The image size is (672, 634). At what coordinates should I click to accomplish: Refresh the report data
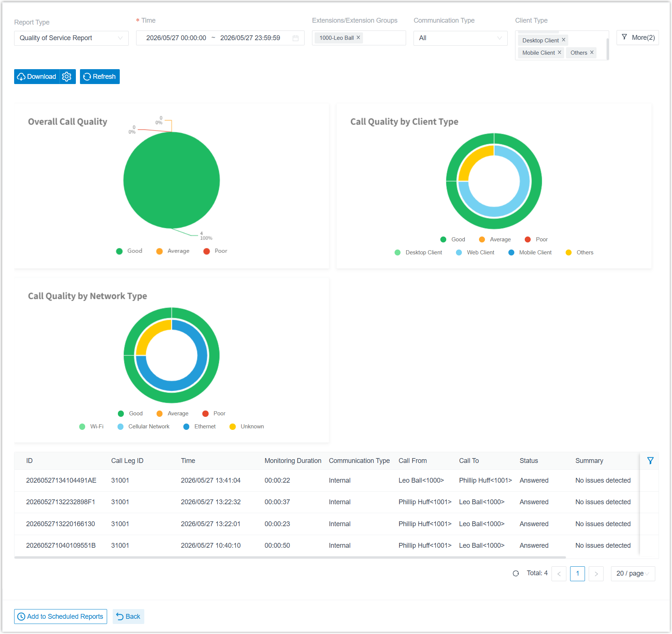pos(100,77)
